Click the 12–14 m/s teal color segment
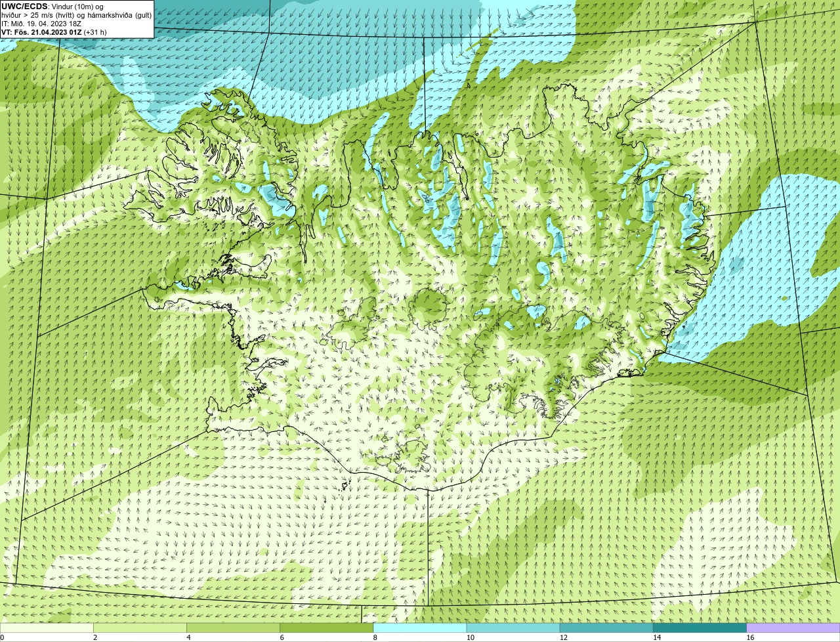 [606, 628]
